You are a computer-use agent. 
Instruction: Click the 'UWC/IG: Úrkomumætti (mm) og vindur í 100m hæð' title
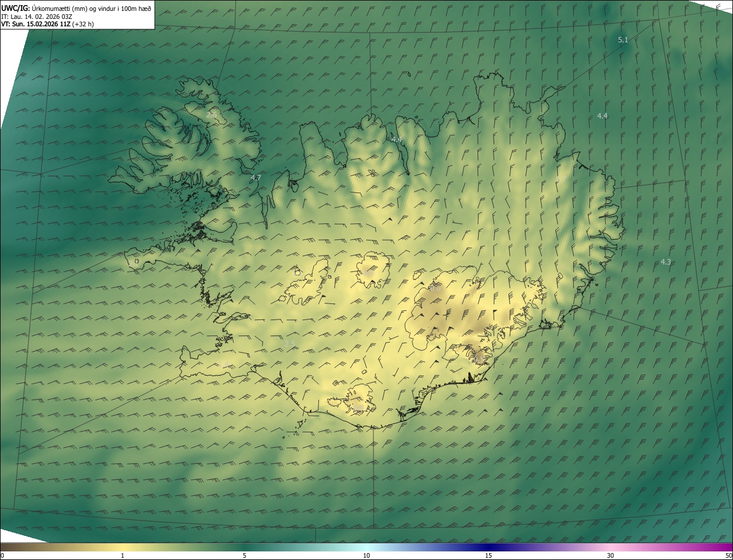[x=76, y=8]
